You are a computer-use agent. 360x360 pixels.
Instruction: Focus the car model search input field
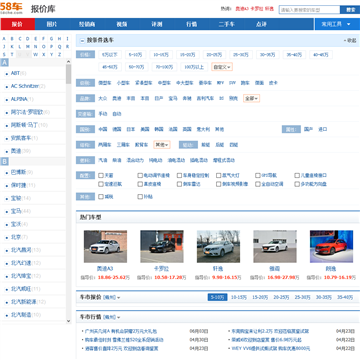[x=309, y=10]
